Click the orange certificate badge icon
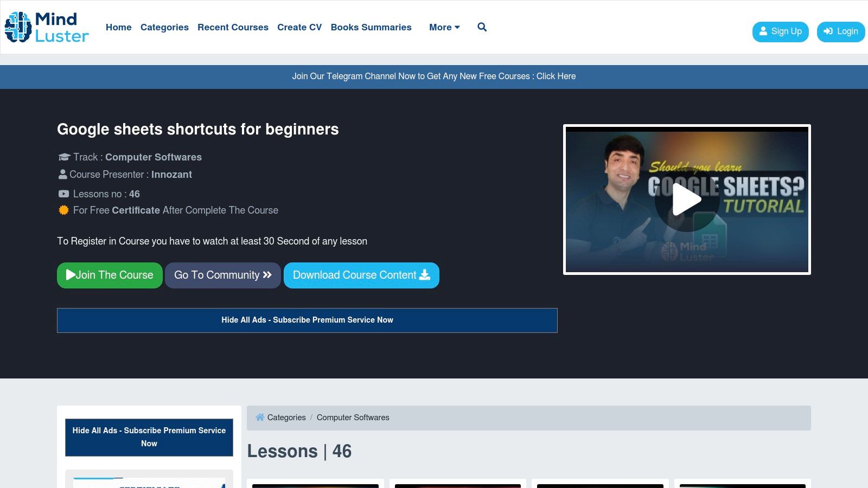Image resolution: width=868 pixels, height=488 pixels. click(x=63, y=210)
